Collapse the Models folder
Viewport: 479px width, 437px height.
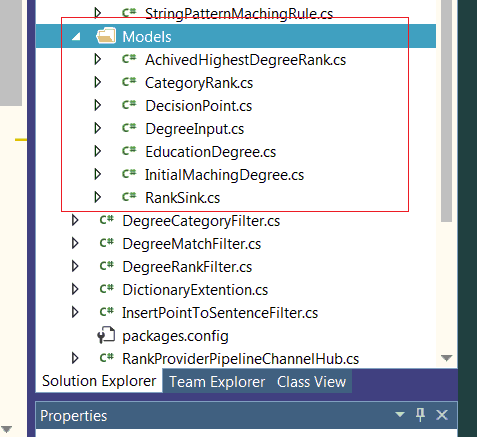click(x=76, y=36)
